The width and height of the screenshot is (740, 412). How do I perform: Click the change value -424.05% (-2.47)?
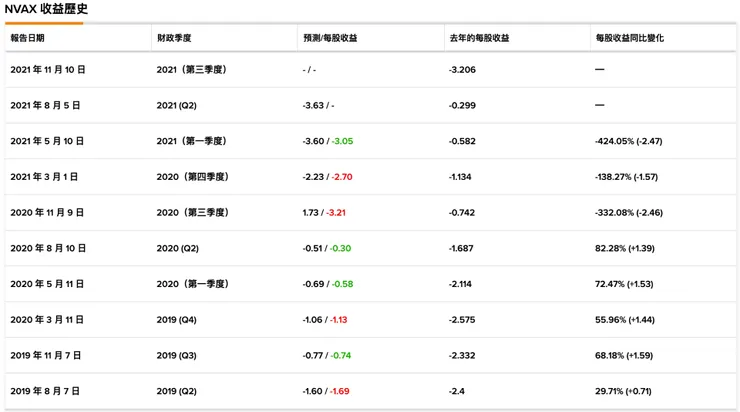629,141
